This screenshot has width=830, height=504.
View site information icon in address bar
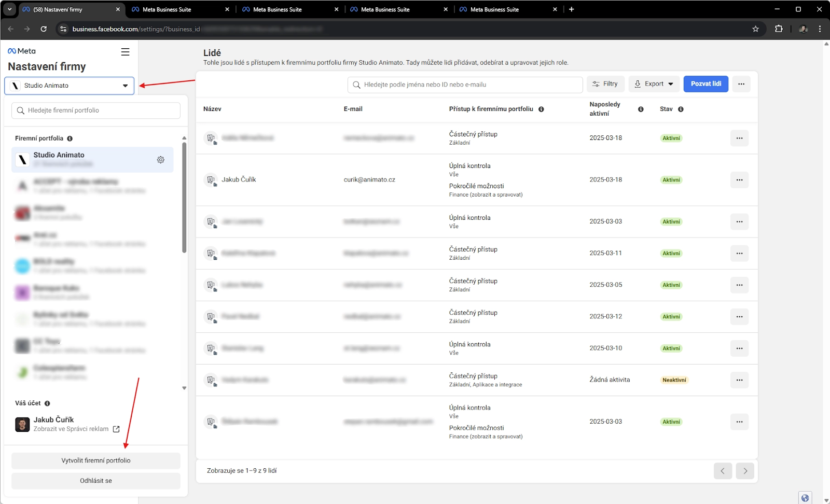(63, 29)
